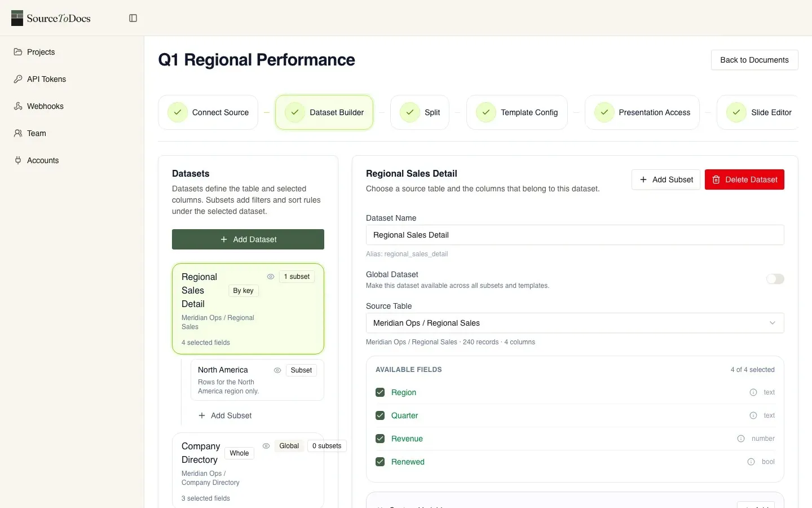Toggle eye icon on Company Directory card

(x=266, y=446)
